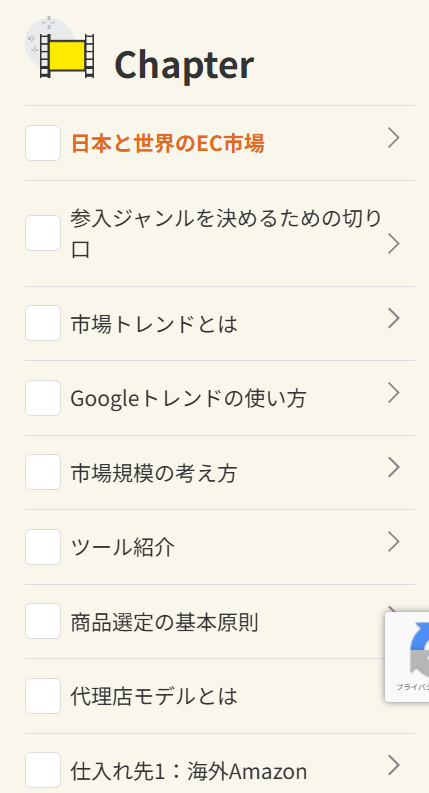
Task: Mark Googleトレンドの使い方 chapter checkbox
Action: click(x=43, y=398)
